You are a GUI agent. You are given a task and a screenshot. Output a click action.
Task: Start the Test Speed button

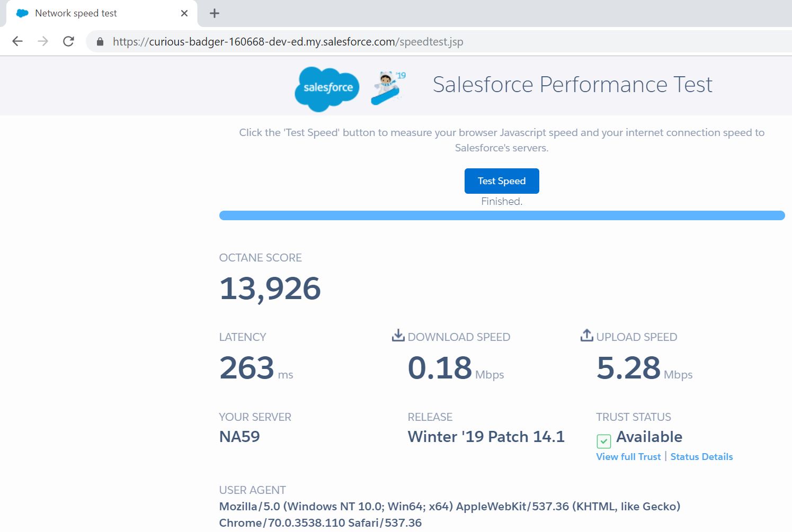502,181
